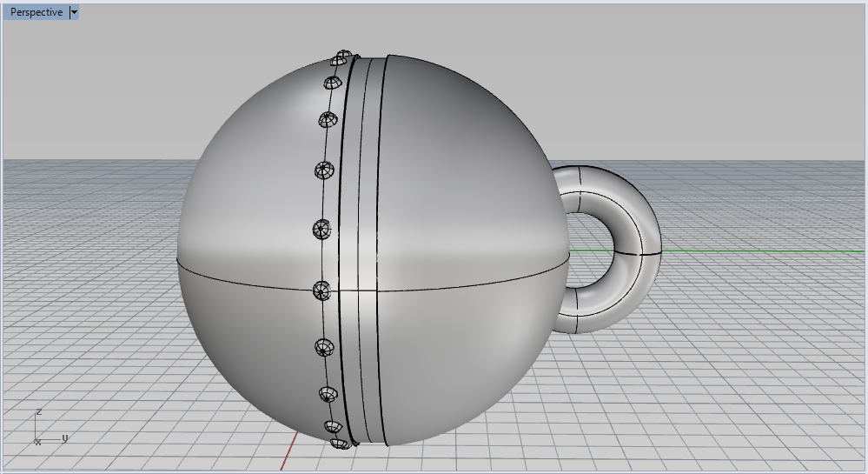Open the Perspective viewport dropdown arrow
The height and width of the screenshot is (474, 868).
tap(74, 12)
